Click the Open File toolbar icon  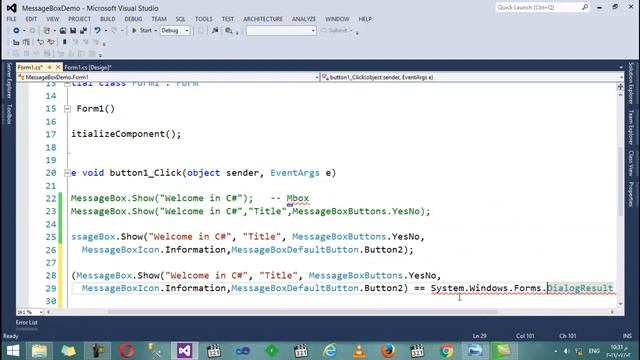coord(63,31)
